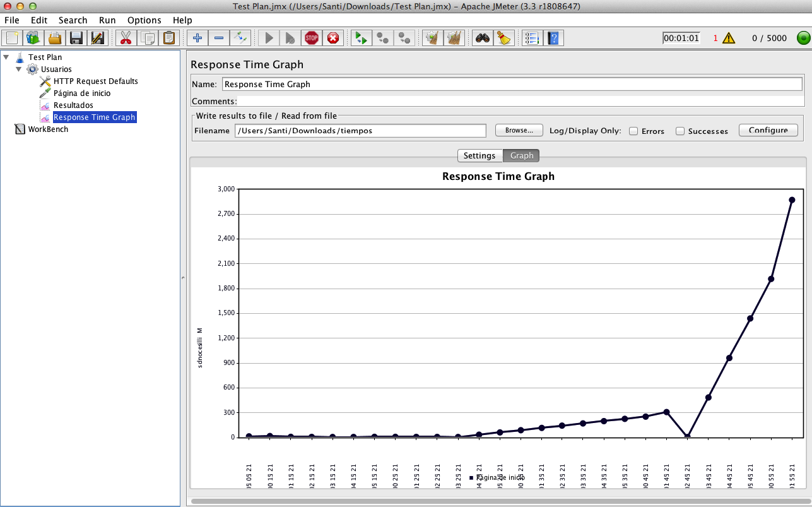
Task: Select Response Time Graph in tree
Action: click(x=94, y=117)
